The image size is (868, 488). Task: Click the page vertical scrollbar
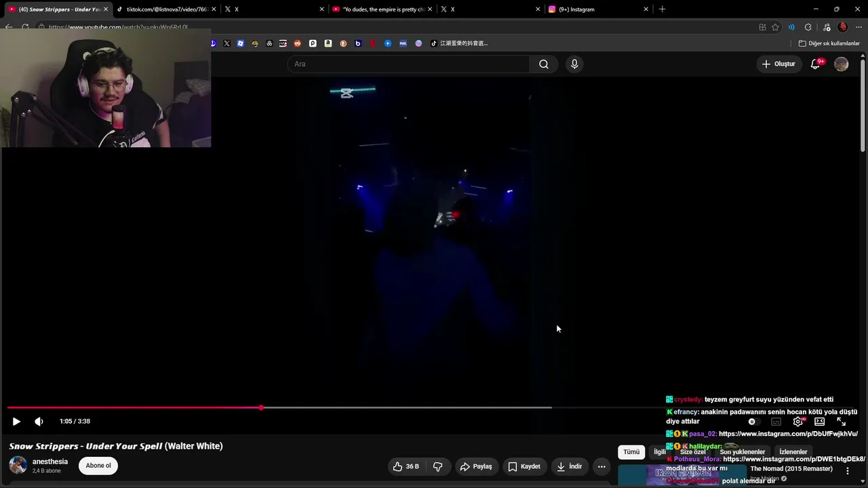pyautogui.click(x=863, y=105)
